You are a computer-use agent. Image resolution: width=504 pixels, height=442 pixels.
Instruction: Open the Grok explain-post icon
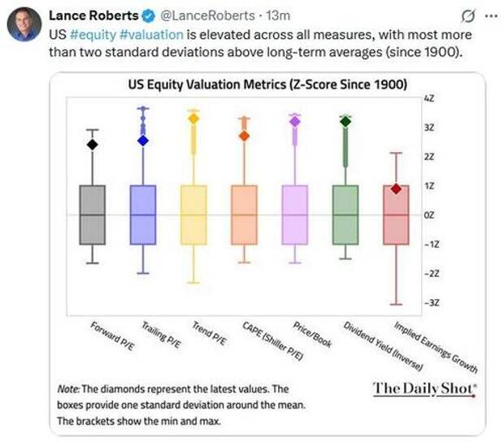pyautogui.click(x=467, y=16)
